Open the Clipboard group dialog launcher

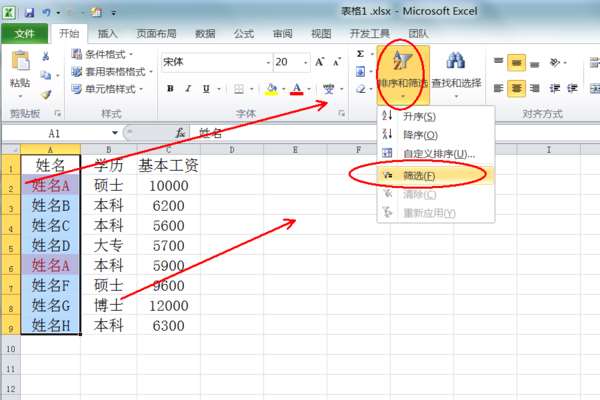58,113
